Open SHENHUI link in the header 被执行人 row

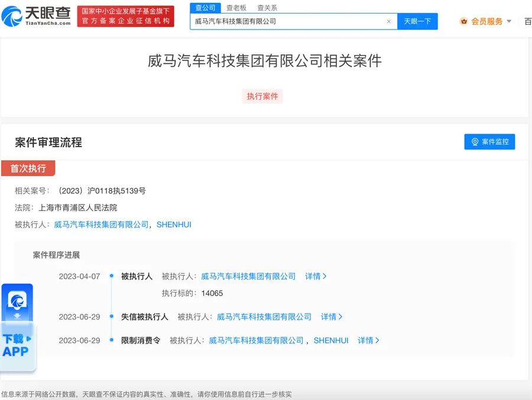tap(174, 225)
